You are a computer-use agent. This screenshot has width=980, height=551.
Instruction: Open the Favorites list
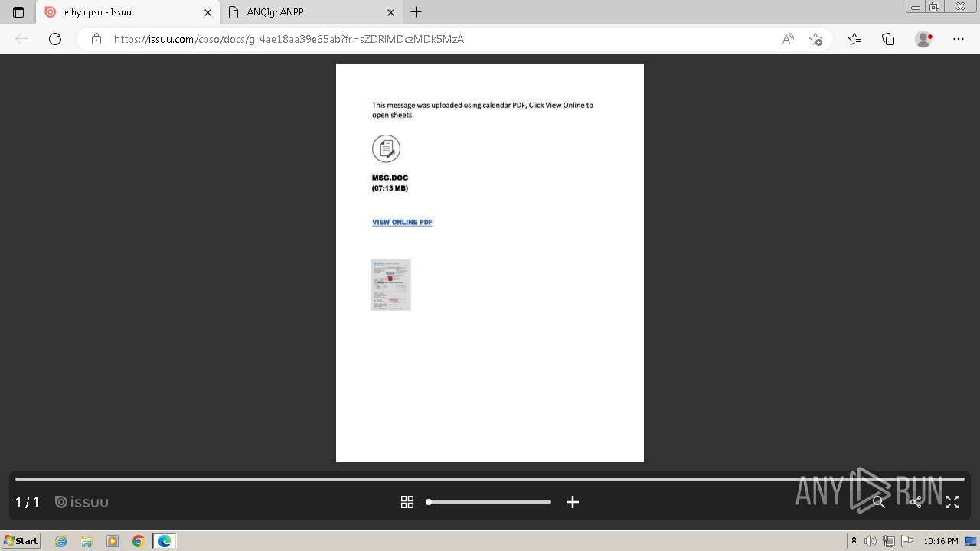pyautogui.click(x=854, y=39)
